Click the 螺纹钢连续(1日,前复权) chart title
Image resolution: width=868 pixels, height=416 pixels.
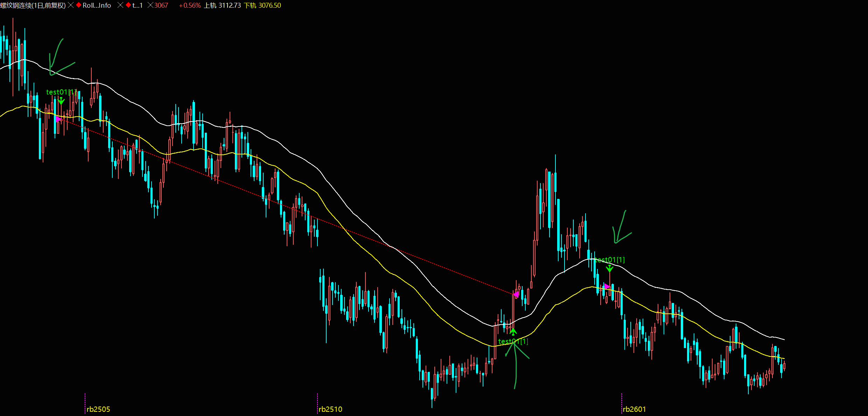pos(33,5)
